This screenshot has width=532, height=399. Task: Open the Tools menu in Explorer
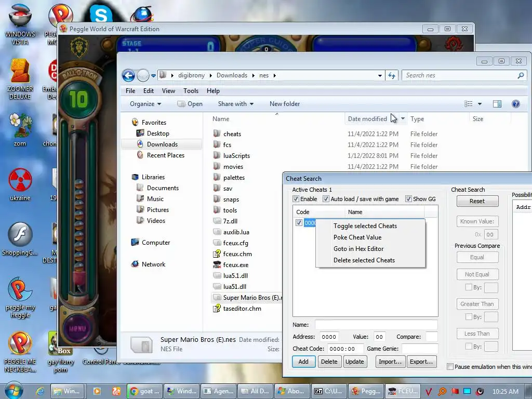point(191,90)
